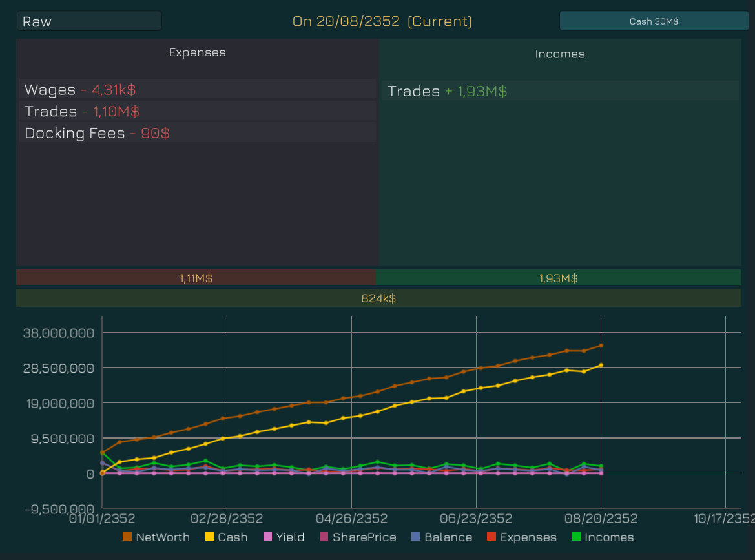Click the 1,93M$ total incomes bar
The width and height of the screenshot is (755, 560).
click(x=558, y=278)
